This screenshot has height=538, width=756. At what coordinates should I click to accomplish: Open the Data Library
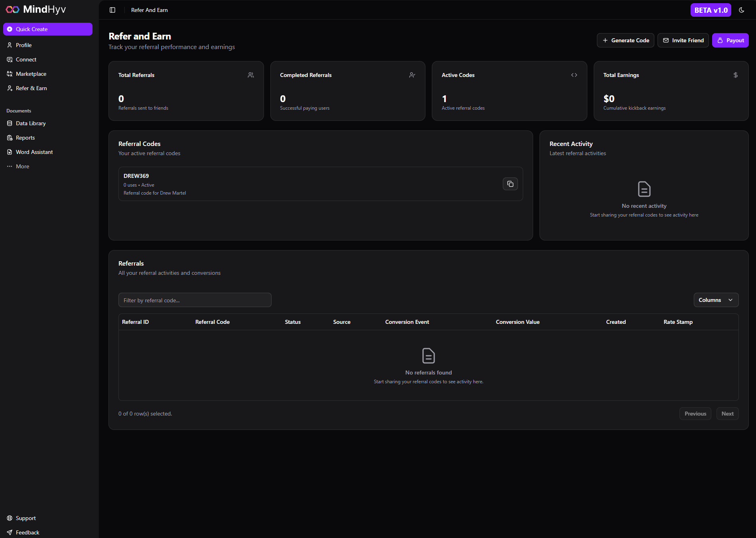pos(48,123)
